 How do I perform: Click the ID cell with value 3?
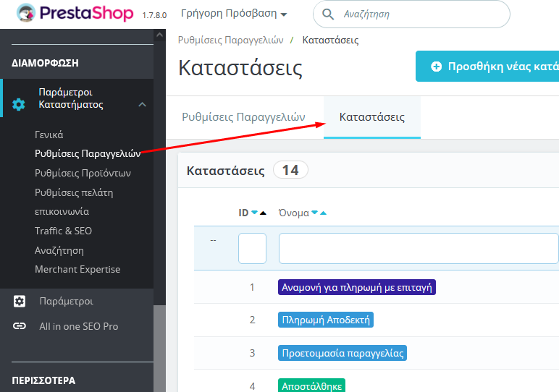click(x=252, y=353)
